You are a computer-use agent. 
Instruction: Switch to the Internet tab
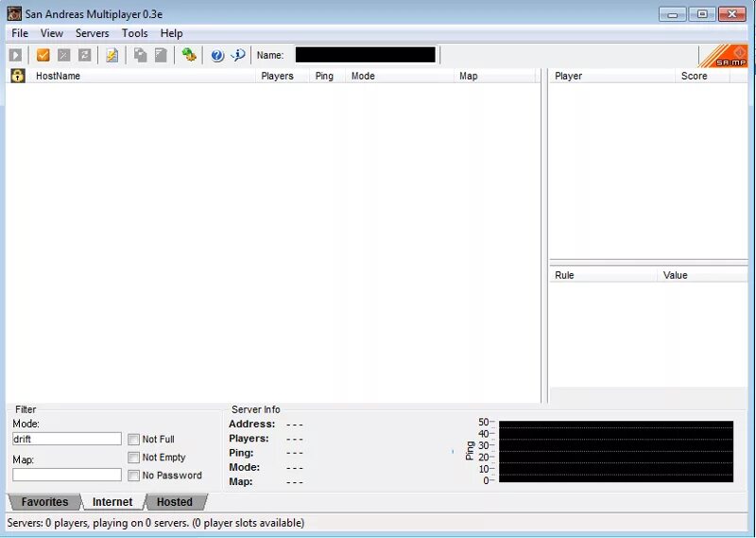tap(112, 502)
